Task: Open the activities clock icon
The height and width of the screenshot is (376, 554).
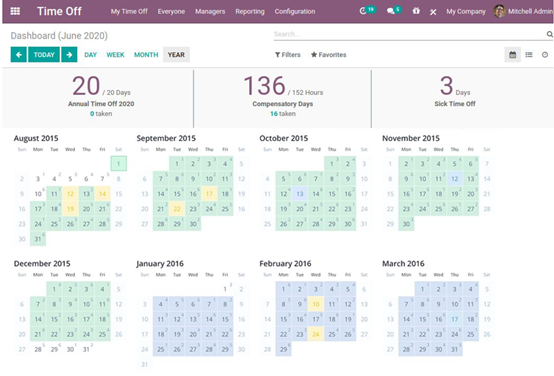Action: (363, 11)
